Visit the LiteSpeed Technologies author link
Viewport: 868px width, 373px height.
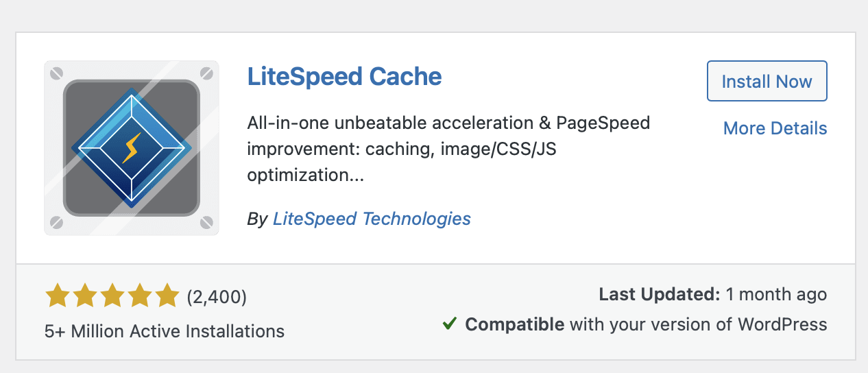[372, 219]
